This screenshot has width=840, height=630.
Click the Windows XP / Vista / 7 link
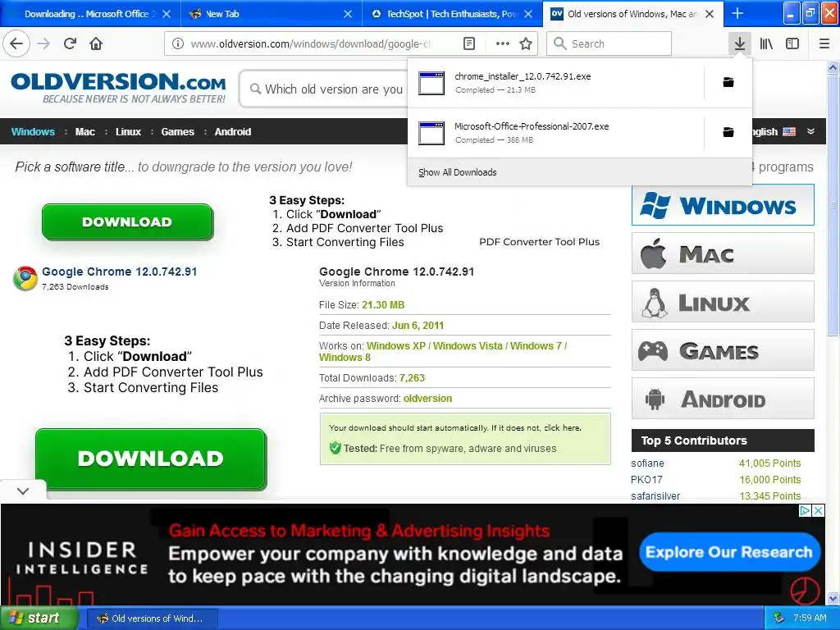(x=443, y=351)
